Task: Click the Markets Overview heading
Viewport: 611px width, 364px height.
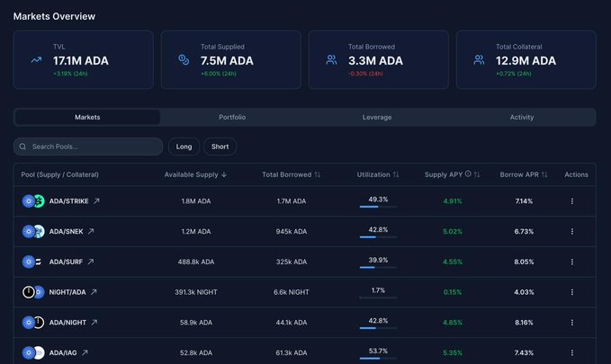Action: (x=54, y=16)
